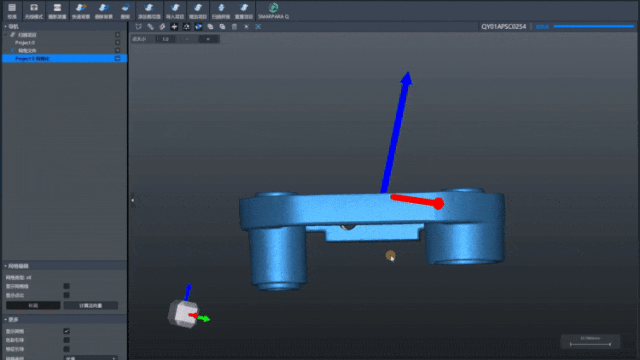Toggle the bottom checkbox above the dropdown
This screenshot has height=360, width=640.
click(x=67, y=349)
